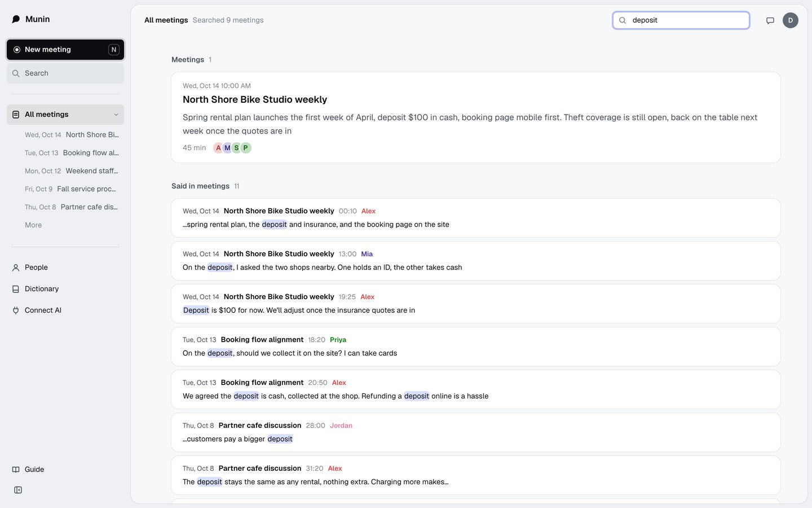Click the deposit search input field
Viewport: 812px width, 508px height.
pyautogui.click(x=681, y=20)
